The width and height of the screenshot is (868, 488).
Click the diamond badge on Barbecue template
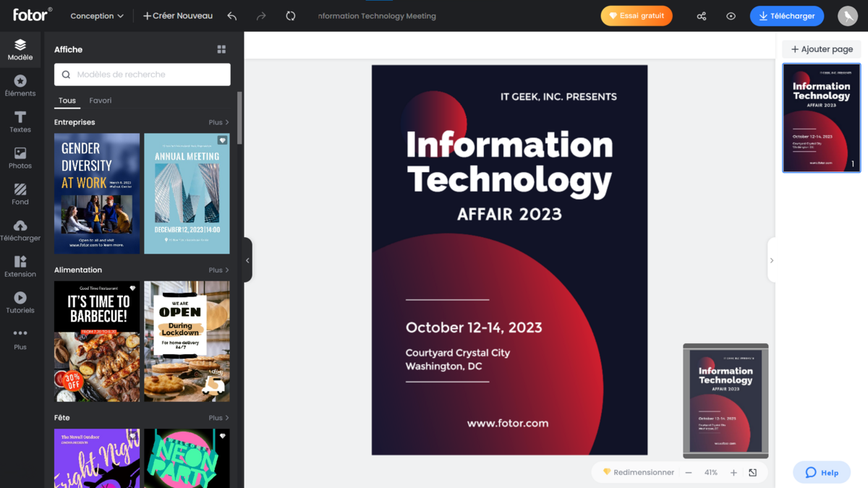(132, 288)
